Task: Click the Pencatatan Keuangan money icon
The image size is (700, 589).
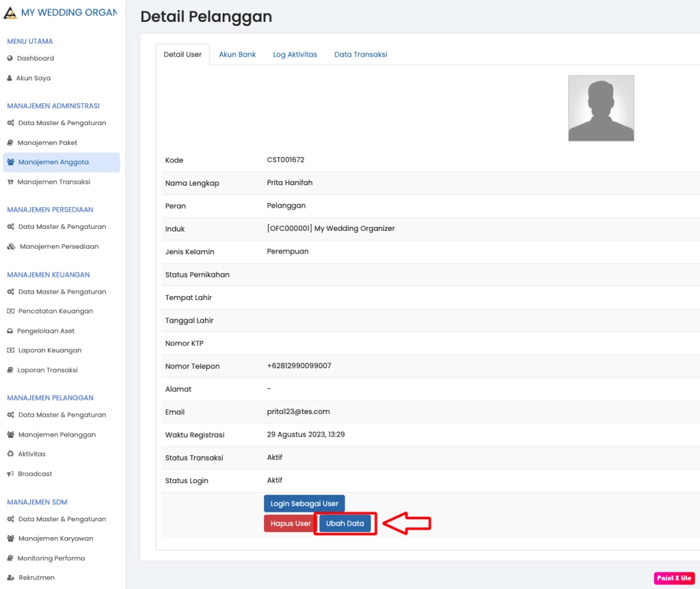Action: tap(10, 312)
